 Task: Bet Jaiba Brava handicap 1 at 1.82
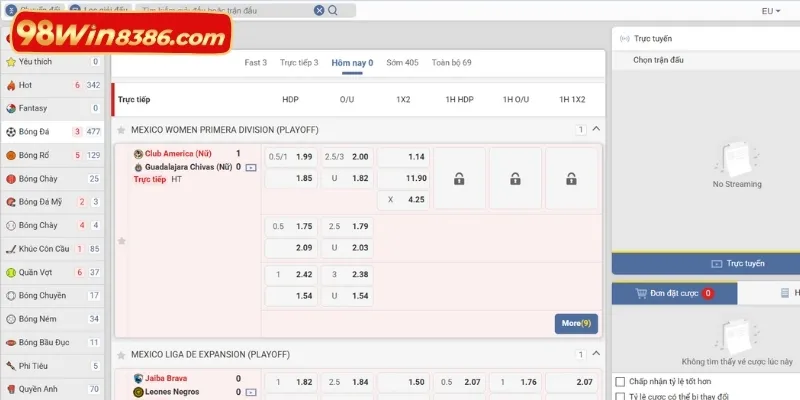(x=291, y=382)
